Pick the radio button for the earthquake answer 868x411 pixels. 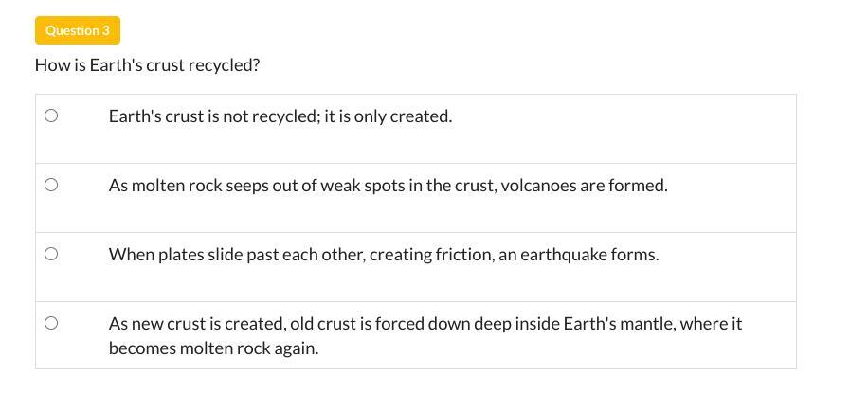(x=51, y=254)
